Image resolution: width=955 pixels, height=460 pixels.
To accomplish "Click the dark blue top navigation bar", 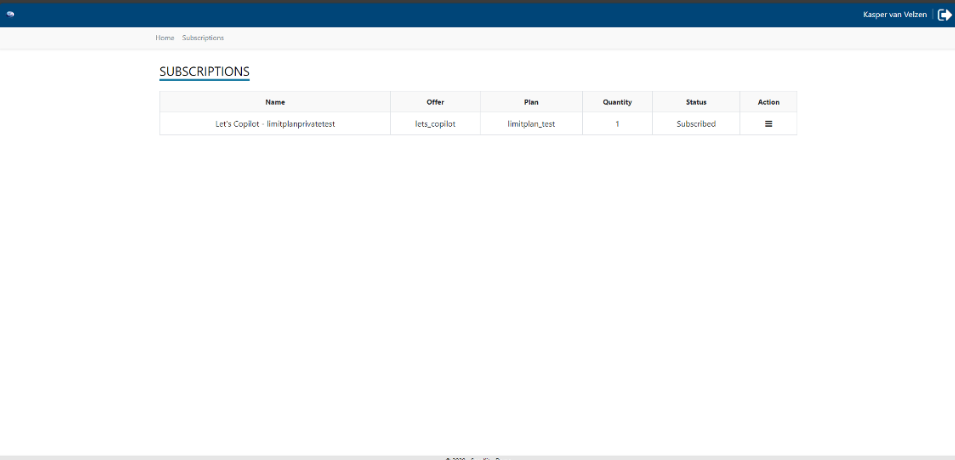I will 478,15.
